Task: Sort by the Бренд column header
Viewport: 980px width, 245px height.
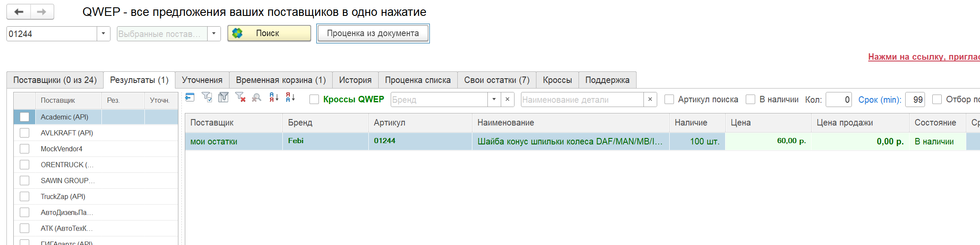Action: pyautogui.click(x=325, y=122)
